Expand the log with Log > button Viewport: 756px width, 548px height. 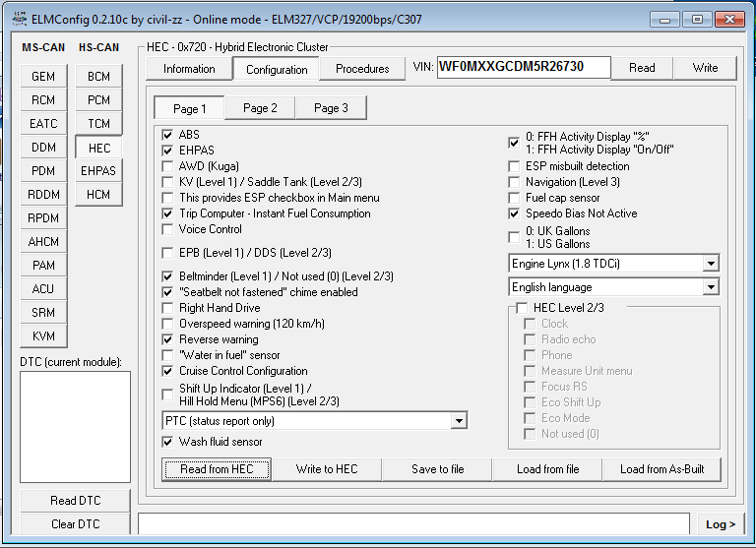[721, 524]
